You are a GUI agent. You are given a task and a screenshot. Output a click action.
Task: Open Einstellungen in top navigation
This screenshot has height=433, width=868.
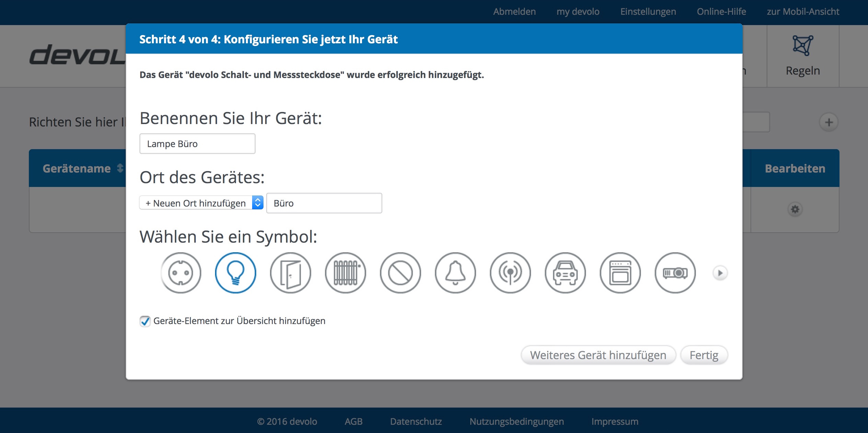648,12
